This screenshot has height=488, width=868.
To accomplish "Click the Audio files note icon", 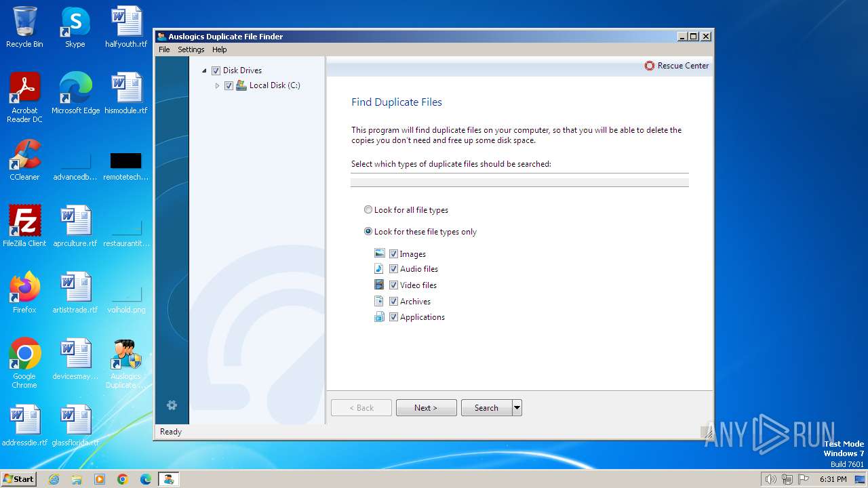I will [x=380, y=269].
